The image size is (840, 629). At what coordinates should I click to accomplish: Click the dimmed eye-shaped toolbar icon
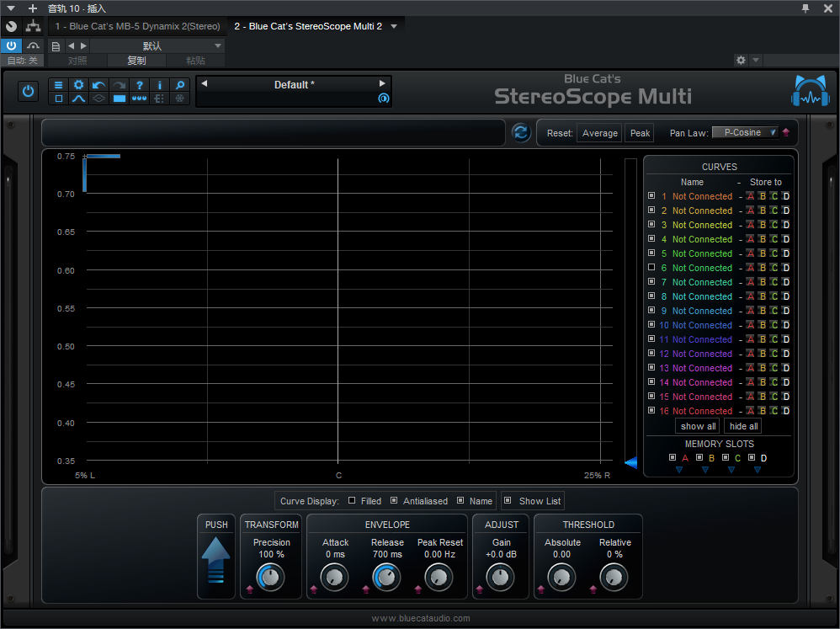pyautogui.click(x=98, y=99)
